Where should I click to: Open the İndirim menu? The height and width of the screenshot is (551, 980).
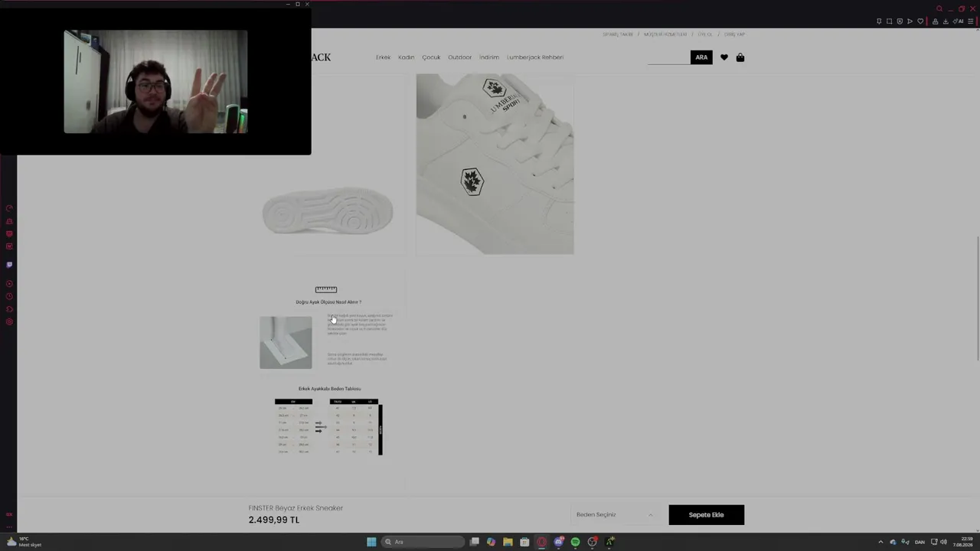coord(489,57)
